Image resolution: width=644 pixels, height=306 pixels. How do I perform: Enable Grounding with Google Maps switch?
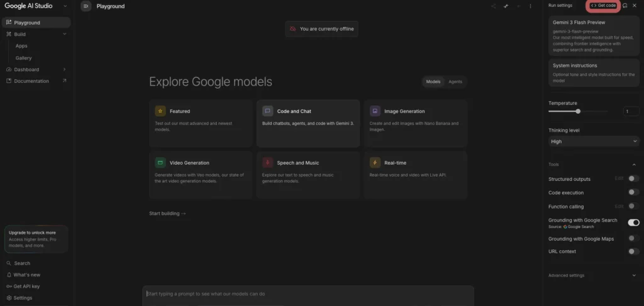tap(633, 238)
